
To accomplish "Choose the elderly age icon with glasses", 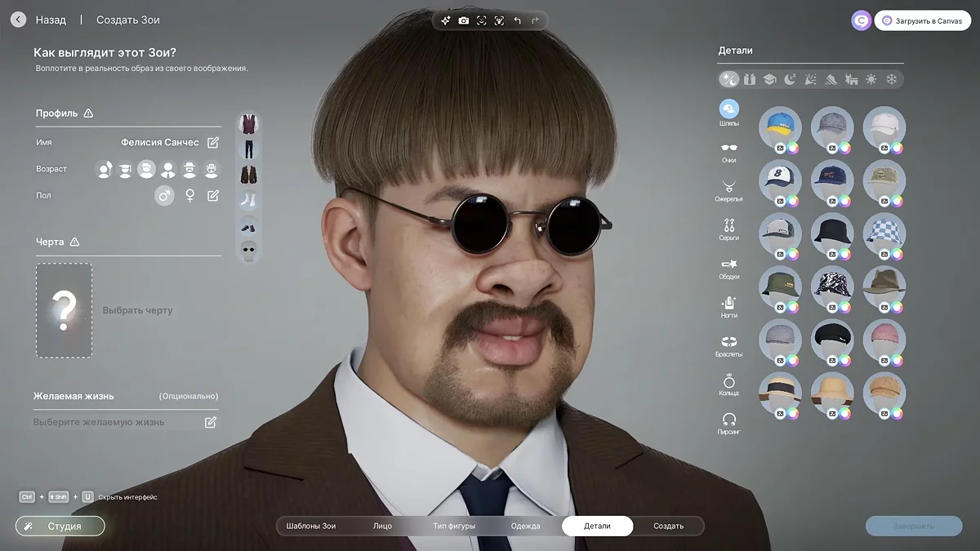I will (212, 169).
